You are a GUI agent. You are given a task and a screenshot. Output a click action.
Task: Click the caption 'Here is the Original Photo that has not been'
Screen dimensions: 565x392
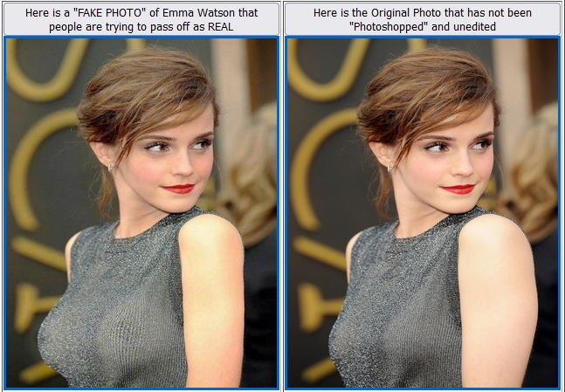click(423, 19)
